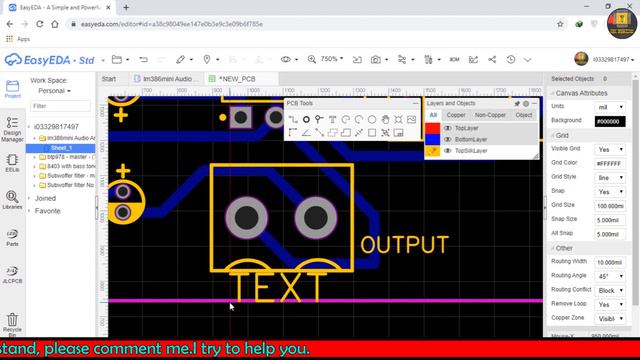The image size is (640, 360).
Task: Switch to the Start tab
Action: 109,79
